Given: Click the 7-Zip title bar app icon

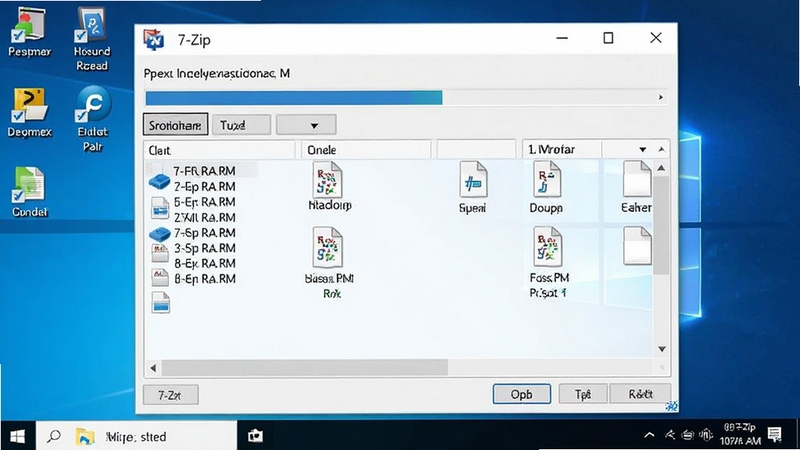Looking at the screenshot, I should point(154,39).
